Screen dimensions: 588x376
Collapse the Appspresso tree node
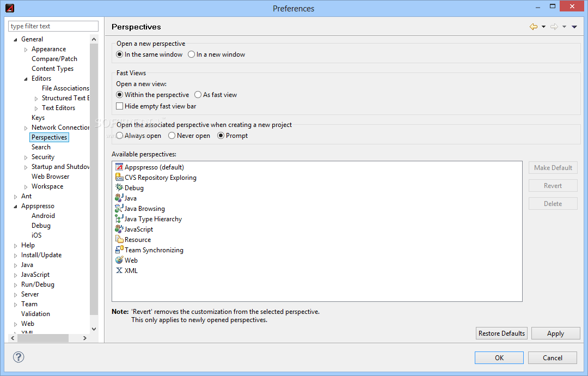click(16, 206)
